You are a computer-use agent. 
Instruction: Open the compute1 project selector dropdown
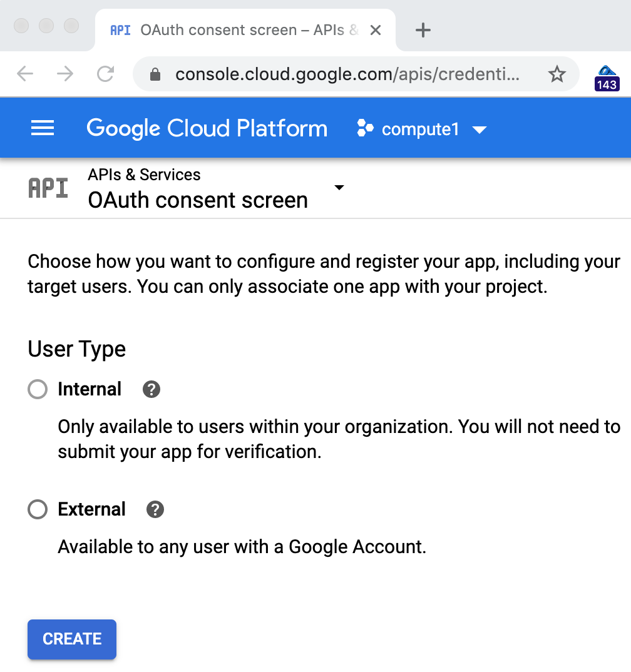pos(421,129)
